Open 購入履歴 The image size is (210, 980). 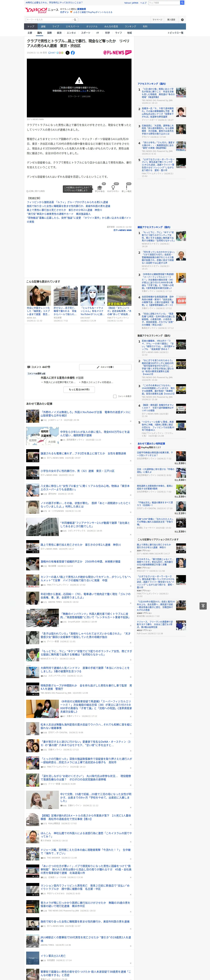pyautogui.click(x=171, y=20)
